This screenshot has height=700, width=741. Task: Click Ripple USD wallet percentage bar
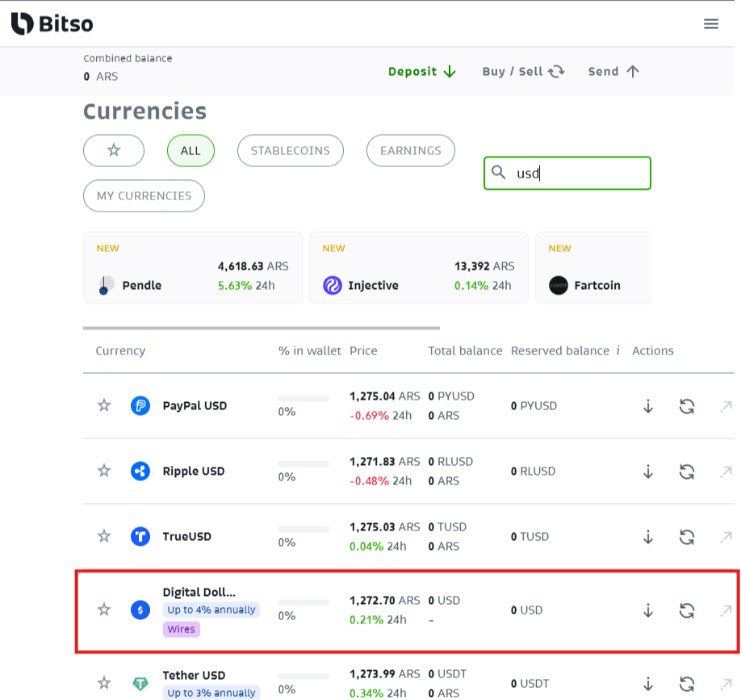pos(304,463)
